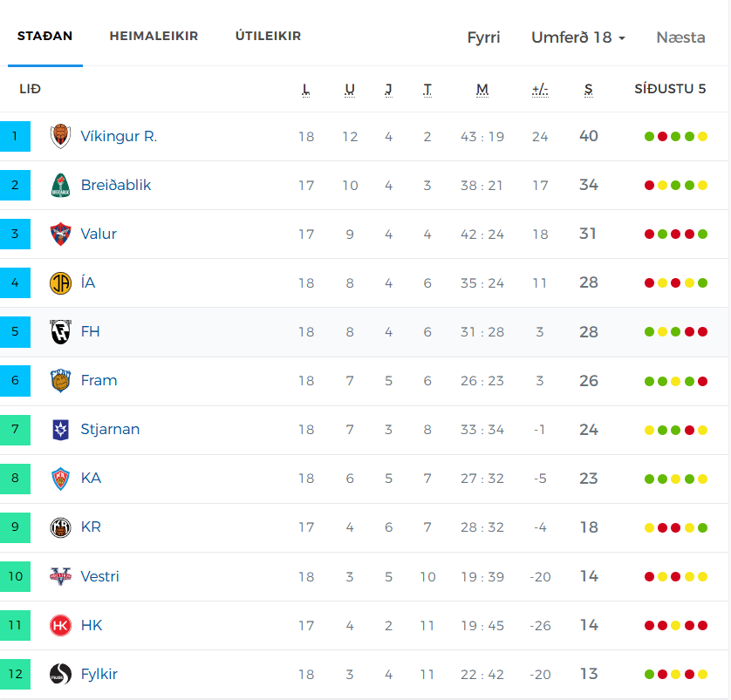This screenshot has height=700, width=731.
Task: Click the Víkingur R. club crest
Action: (x=60, y=136)
